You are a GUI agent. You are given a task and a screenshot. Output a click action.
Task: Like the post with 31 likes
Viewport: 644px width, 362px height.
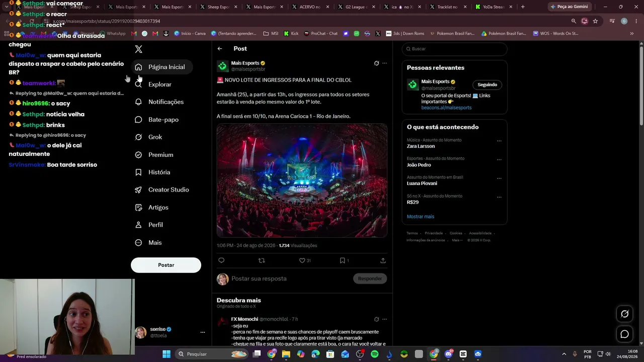305,260
